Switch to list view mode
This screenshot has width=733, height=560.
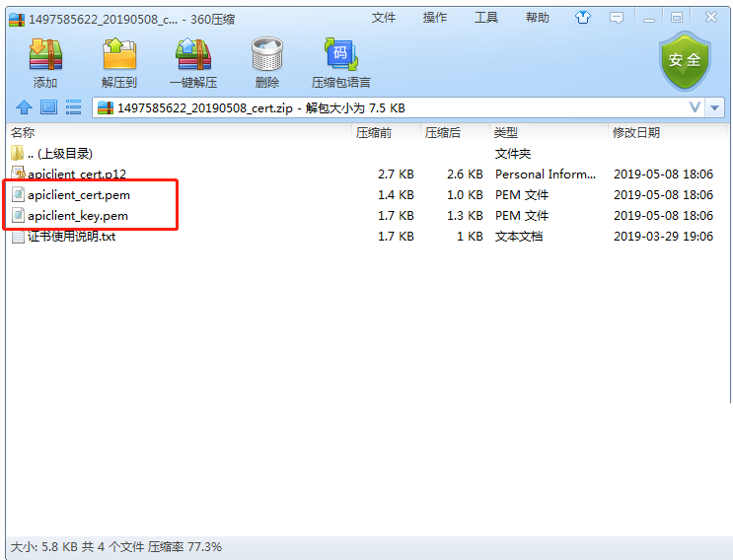click(74, 107)
